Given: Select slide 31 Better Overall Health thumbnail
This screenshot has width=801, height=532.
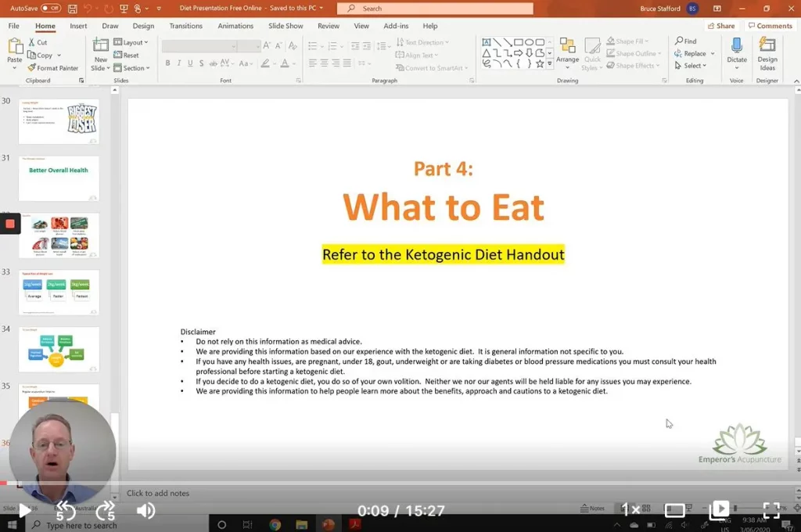Looking at the screenshot, I should 59,178.
